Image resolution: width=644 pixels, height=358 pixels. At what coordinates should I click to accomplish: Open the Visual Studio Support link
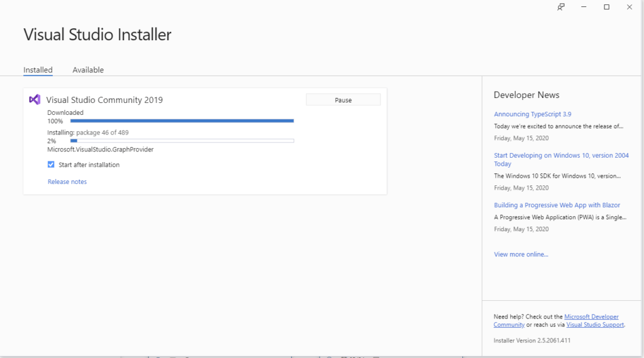point(595,325)
